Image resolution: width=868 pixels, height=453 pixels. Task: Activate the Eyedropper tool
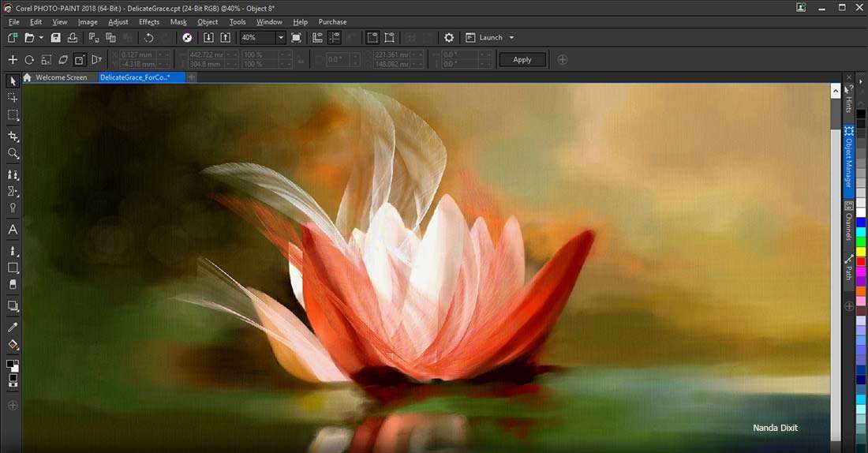tap(13, 327)
